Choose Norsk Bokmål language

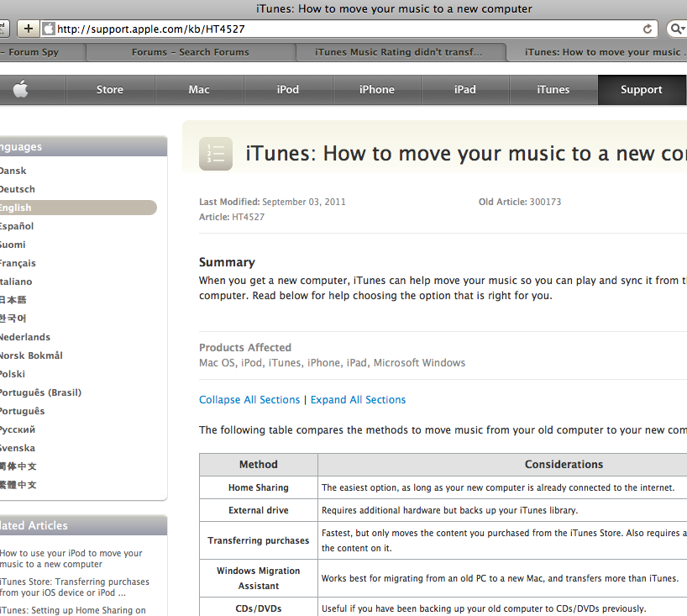point(31,355)
